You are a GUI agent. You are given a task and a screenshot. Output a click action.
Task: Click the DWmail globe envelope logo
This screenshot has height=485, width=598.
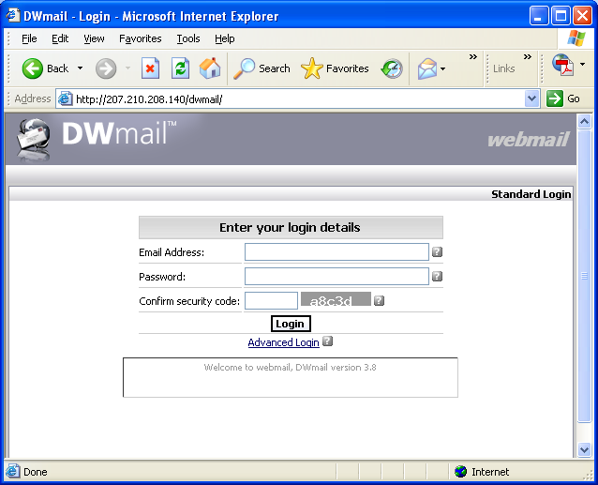[x=34, y=140]
